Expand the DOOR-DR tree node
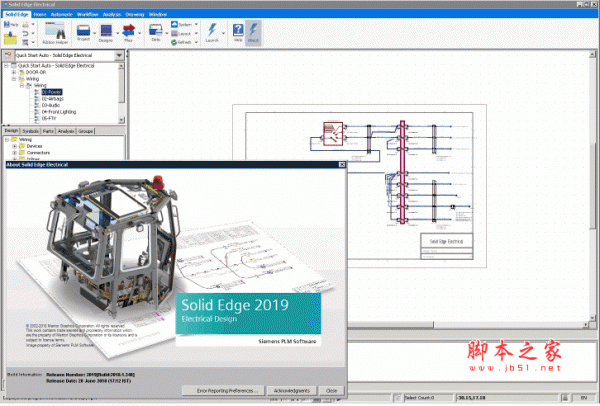 (x=14, y=72)
